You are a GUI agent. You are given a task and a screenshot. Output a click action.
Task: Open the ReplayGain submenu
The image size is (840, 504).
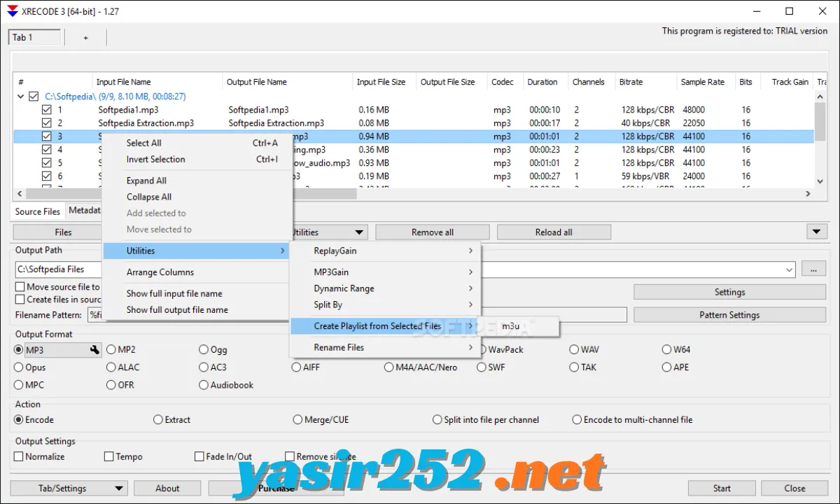pyautogui.click(x=385, y=251)
